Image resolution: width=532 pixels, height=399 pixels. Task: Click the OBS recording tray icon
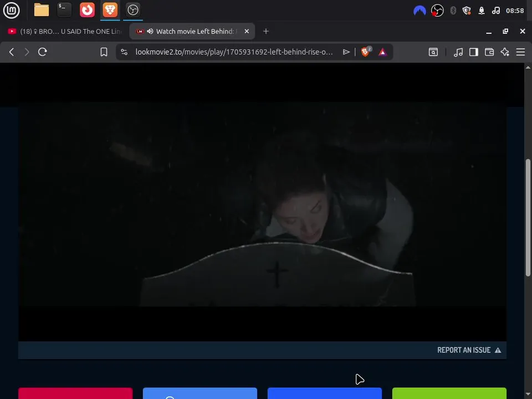pyautogui.click(x=437, y=11)
